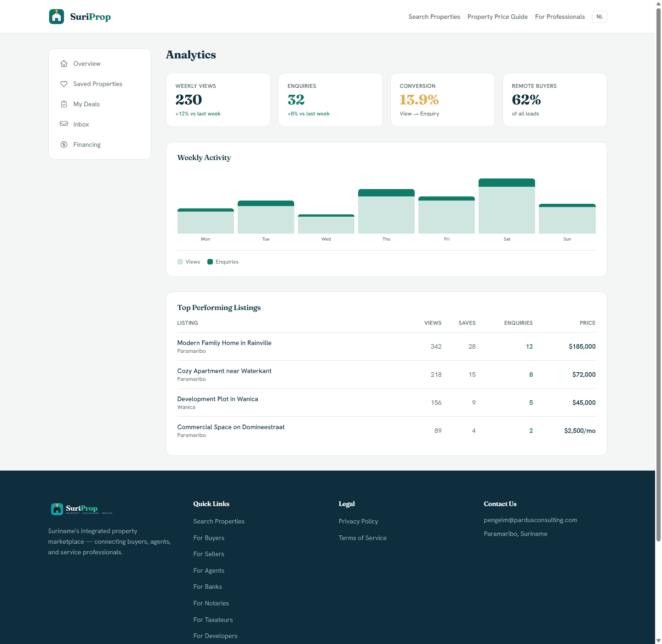Open the Privacy Policy footer link
662x644 pixels.
click(x=358, y=521)
